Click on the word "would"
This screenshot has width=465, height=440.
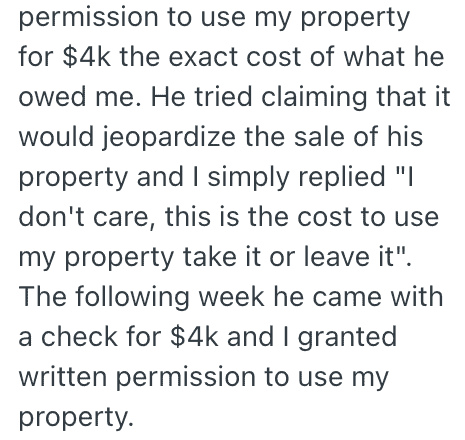coord(56,137)
